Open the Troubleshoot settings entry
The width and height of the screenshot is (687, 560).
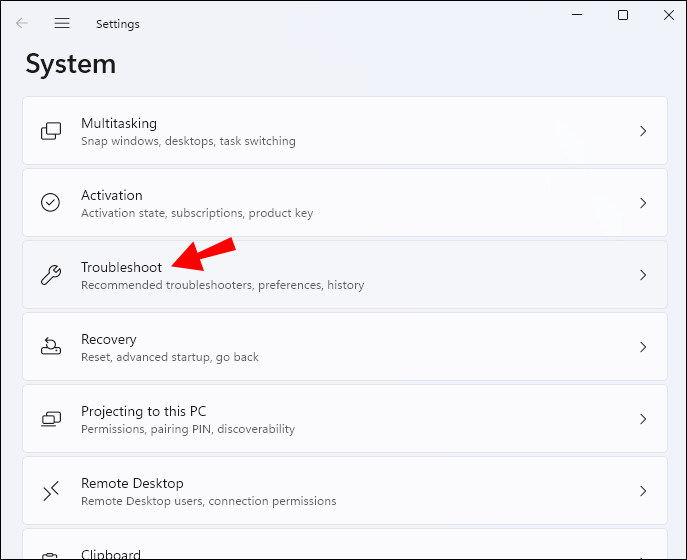pos(121,267)
